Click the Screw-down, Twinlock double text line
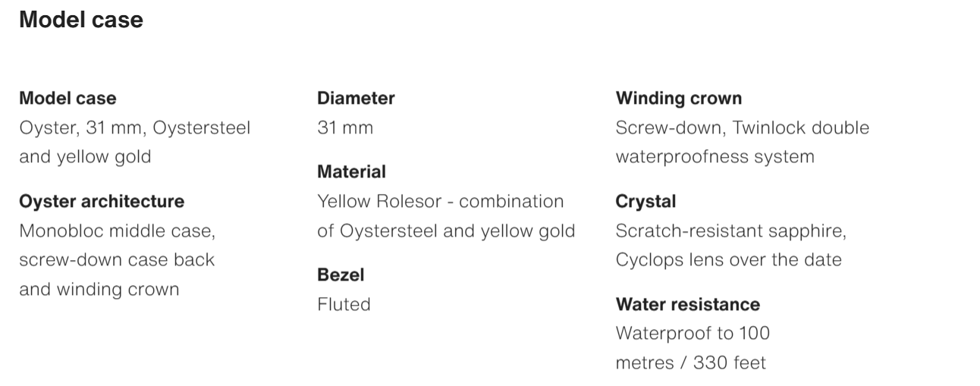The image size is (980, 386). pyautogui.click(x=742, y=127)
